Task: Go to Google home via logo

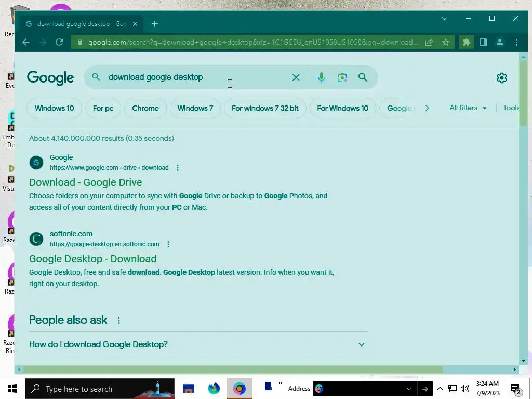Action: [50, 78]
